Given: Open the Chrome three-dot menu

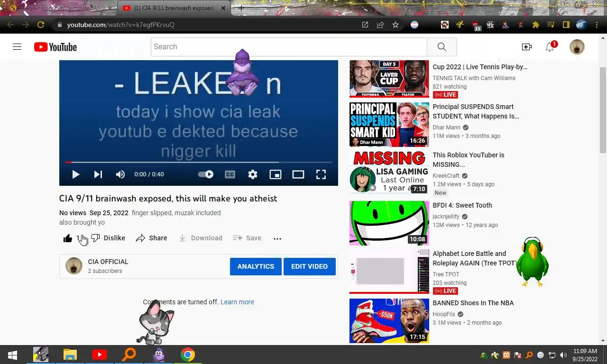Looking at the screenshot, I should click(597, 25).
